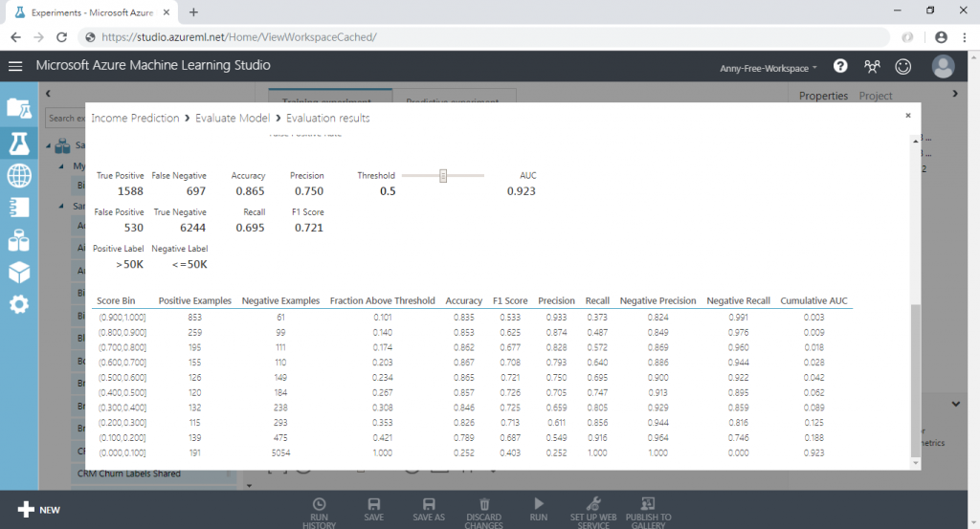This screenshot has width=980, height=529.
Task: Open the Anny-Free-Workspace dropdown
Action: tap(768, 68)
